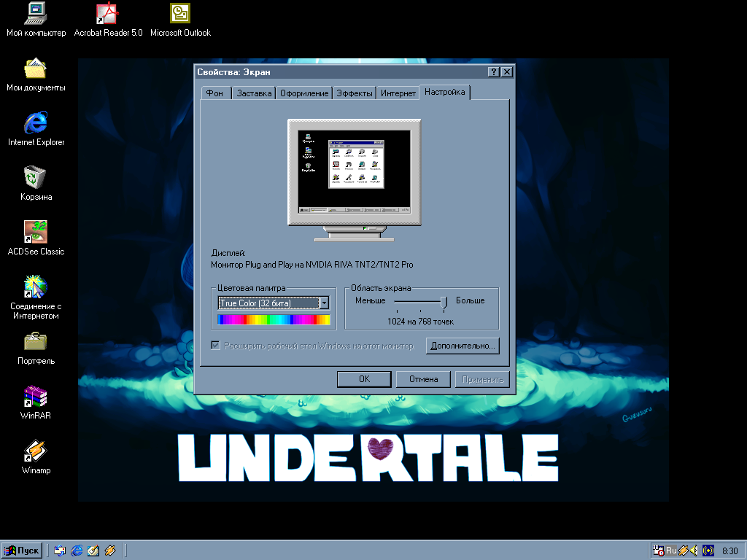Toggle Расширить рабочий стол Windows checkbox
This screenshot has width=747, height=560.
tap(216, 345)
